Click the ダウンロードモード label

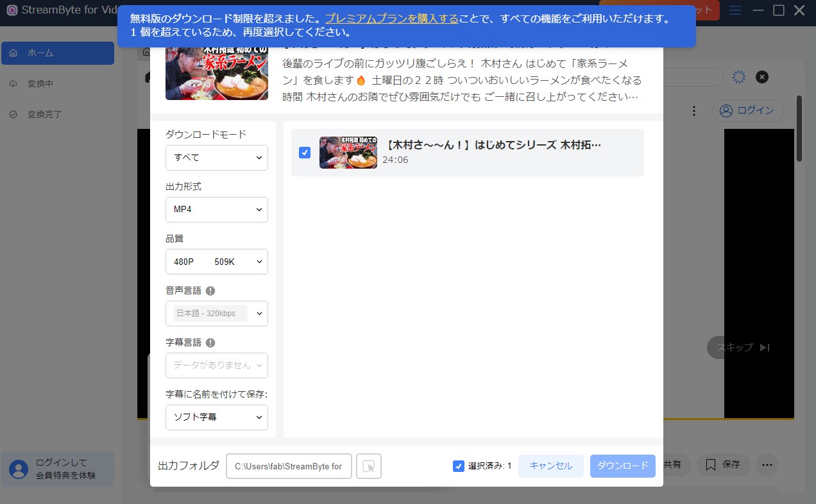point(206,135)
